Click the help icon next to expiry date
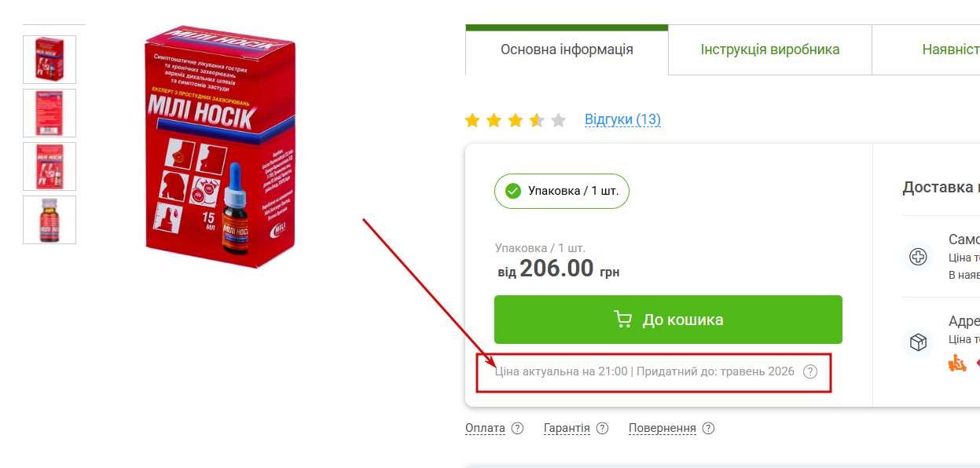Viewport: 980px width, 468px height. point(810,371)
